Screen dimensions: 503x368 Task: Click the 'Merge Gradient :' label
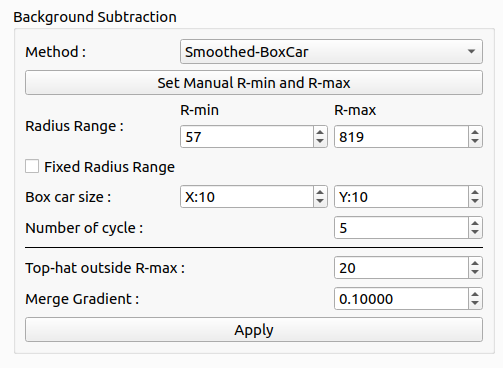pyautogui.click(x=82, y=299)
